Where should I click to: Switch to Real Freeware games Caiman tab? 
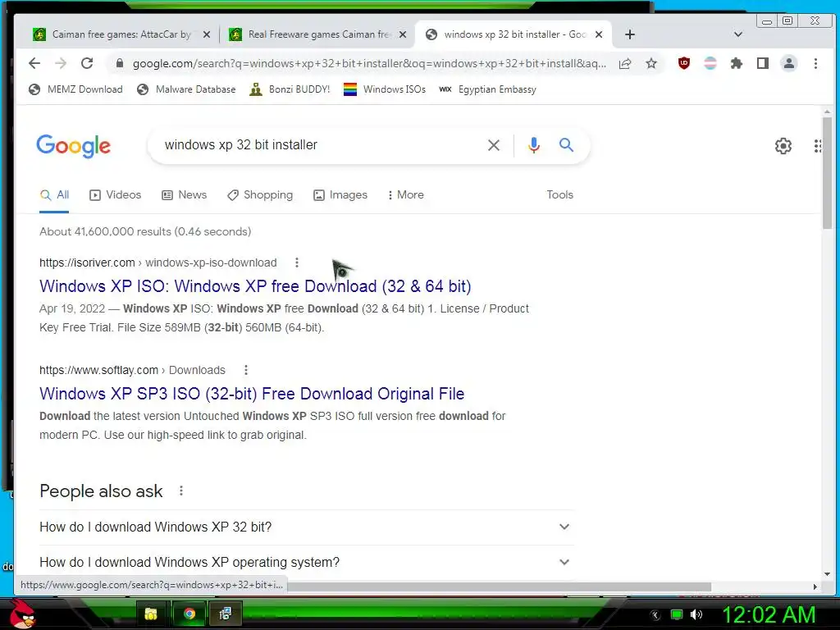[x=319, y=34]
